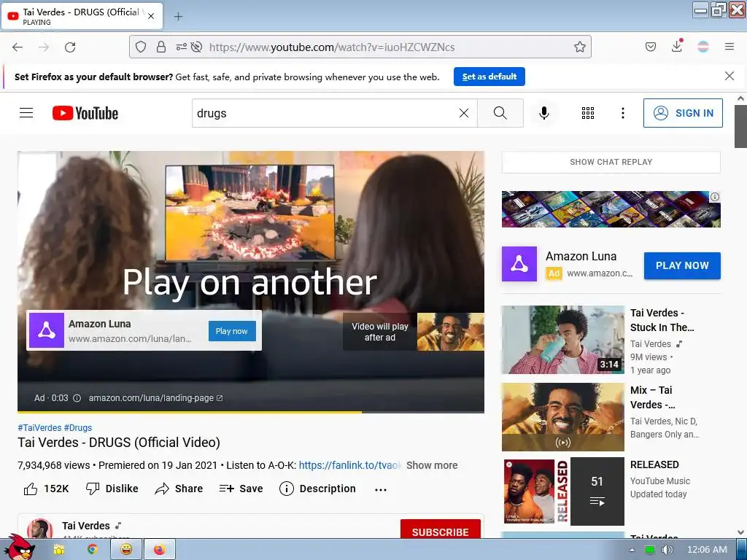Click the Amazon Luna banner image
Image resolution: width=747 pixels, height=560 pixels.
pyautogui.click(x=611, y=209)
